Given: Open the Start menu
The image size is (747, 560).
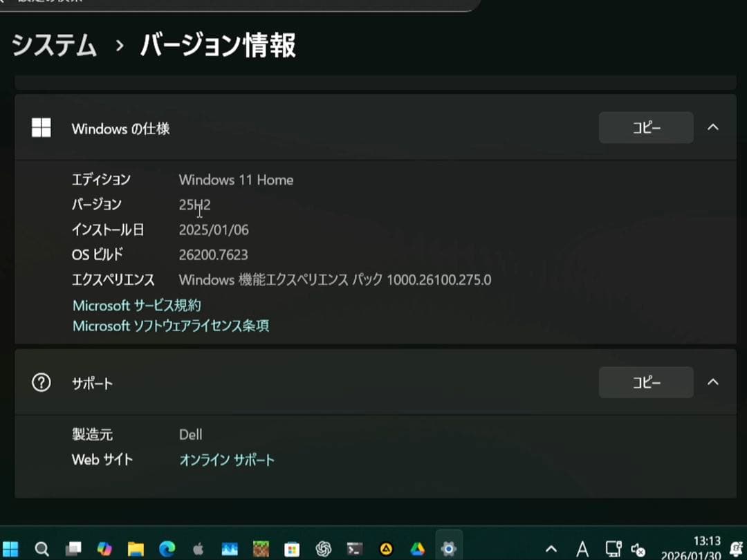Looking at the screenshot, I should pos(12,549).
